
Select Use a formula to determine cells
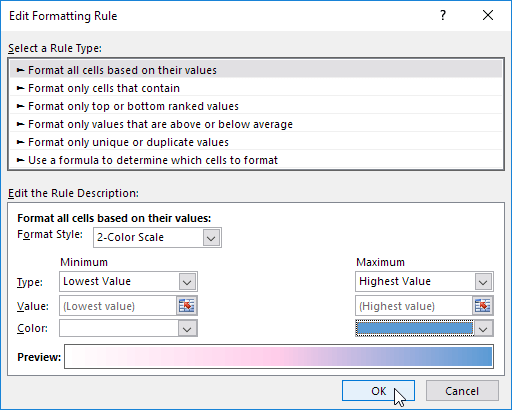256,160
